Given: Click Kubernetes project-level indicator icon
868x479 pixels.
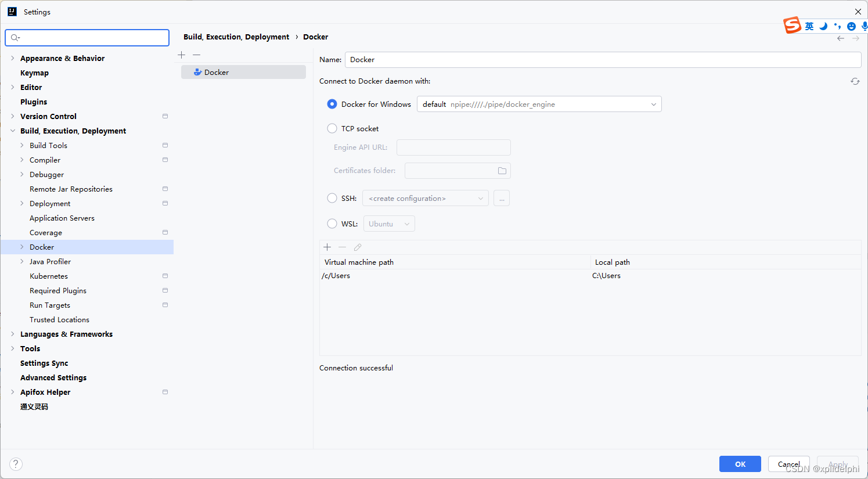Looking at the screenshot, I should click(165, 276).
